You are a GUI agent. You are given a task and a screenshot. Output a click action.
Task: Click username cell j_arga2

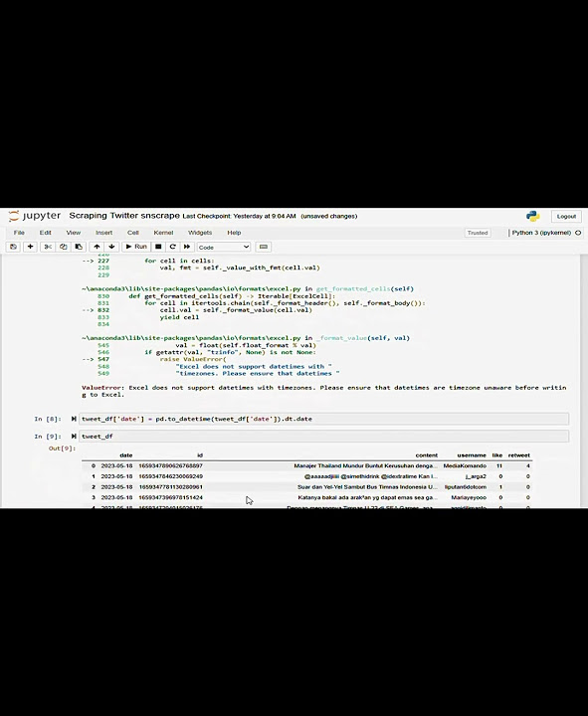476,476
